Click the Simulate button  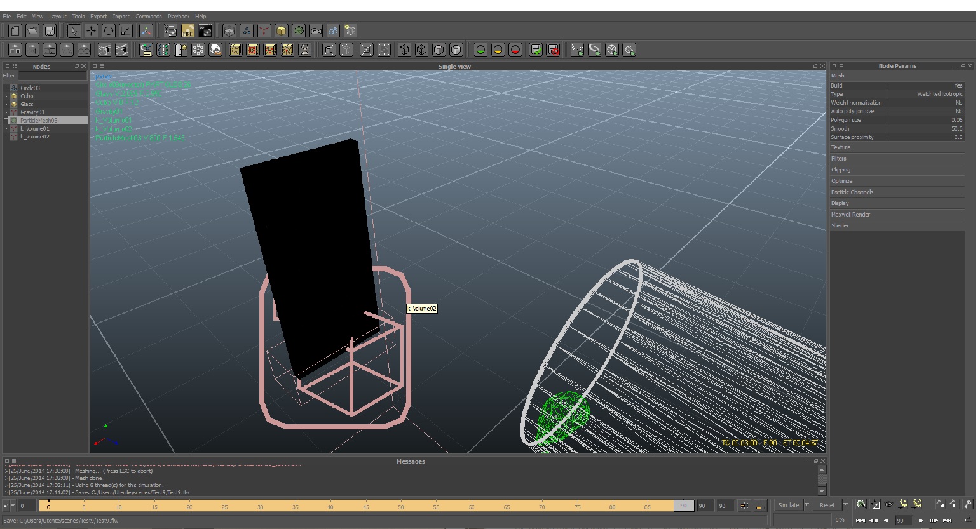pos(789,505)
